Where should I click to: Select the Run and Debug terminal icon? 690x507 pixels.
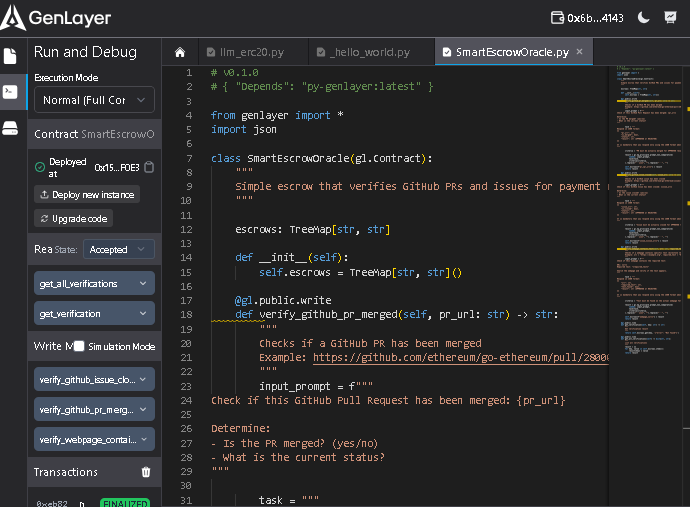click(10, 92)
